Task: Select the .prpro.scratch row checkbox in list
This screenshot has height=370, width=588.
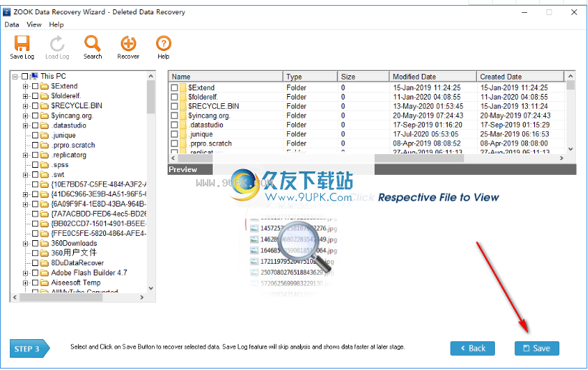Action: [174, 143]
